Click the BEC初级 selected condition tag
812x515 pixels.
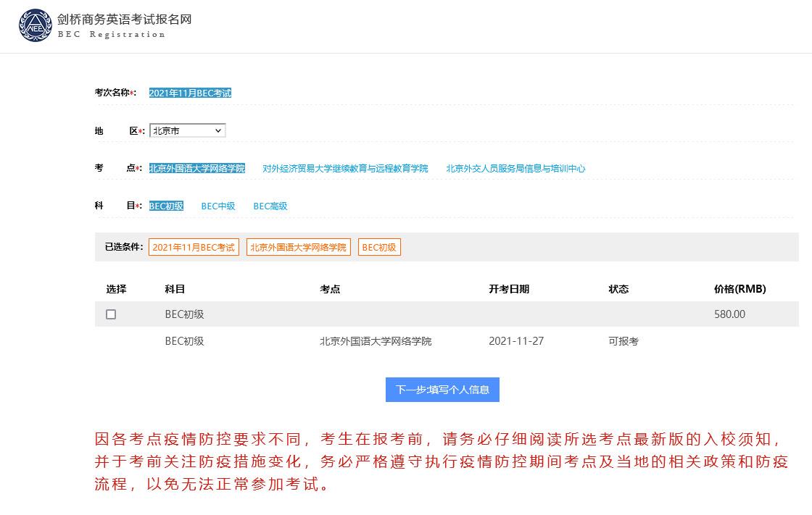pos(379,248)
